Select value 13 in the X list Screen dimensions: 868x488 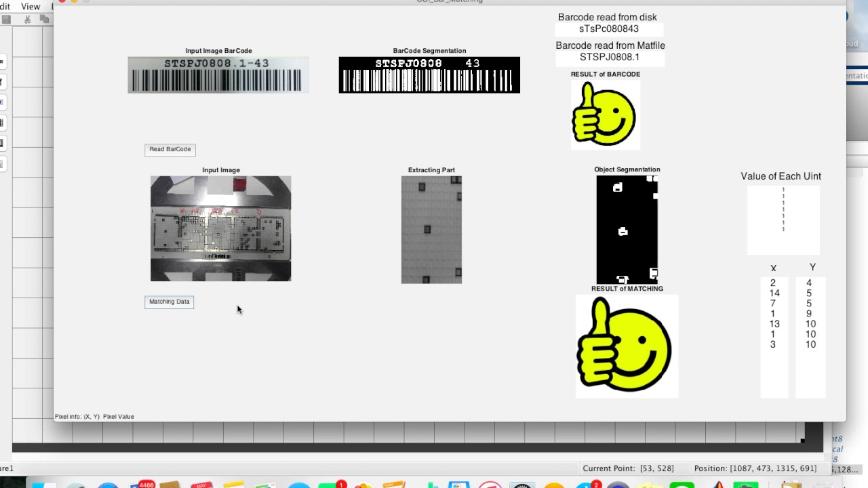tap(774, 324)
